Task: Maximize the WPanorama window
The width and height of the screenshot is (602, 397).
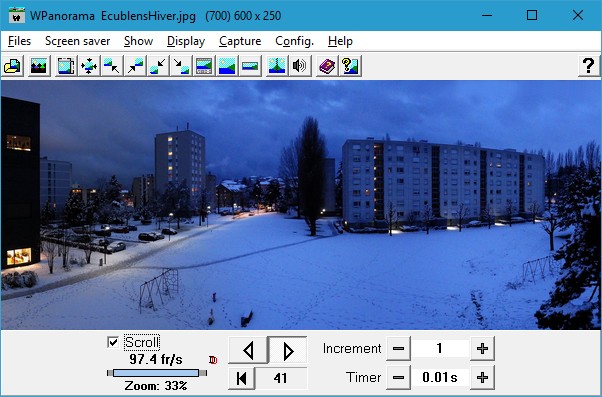Action: click(x=532, y=15)
